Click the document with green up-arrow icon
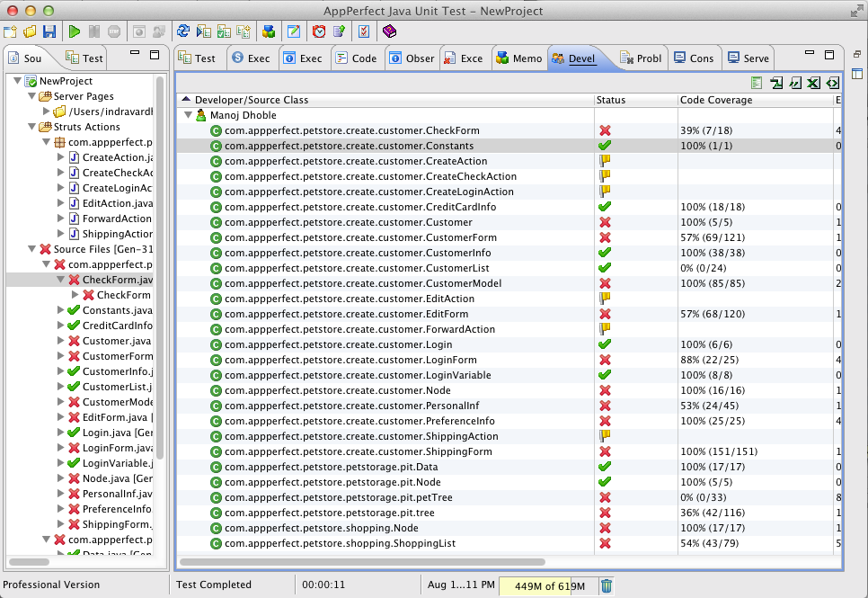The image size is (868, 598). click(340, 31)
